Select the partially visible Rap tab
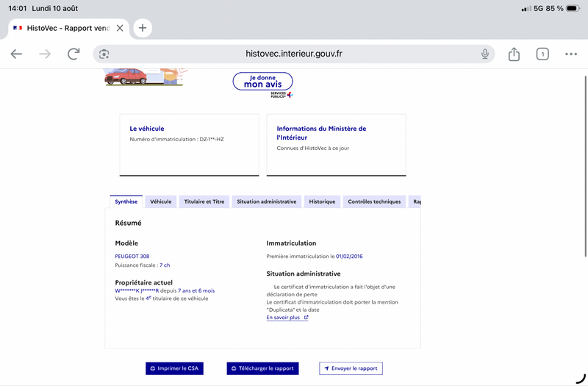This screenshot has height=386, width=588. (415, 201)
